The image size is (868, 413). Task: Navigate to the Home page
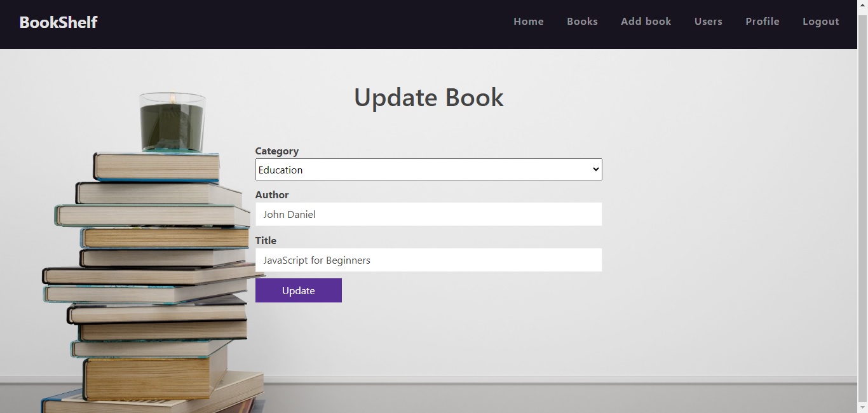528,21
